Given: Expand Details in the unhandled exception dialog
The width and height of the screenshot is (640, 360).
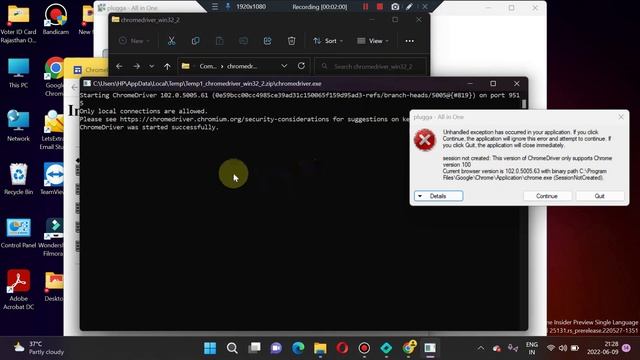Looking at the screenshot, I should [x=438, y=196].
